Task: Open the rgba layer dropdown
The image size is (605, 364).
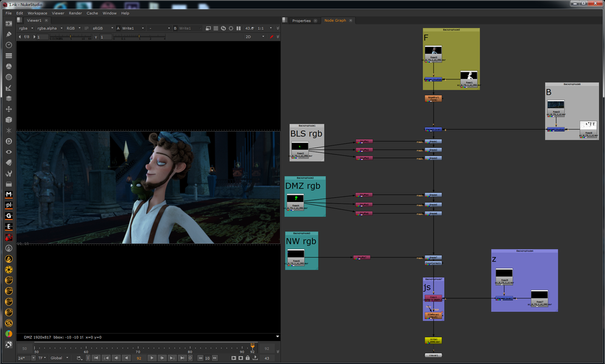Action: pos(26,28)
